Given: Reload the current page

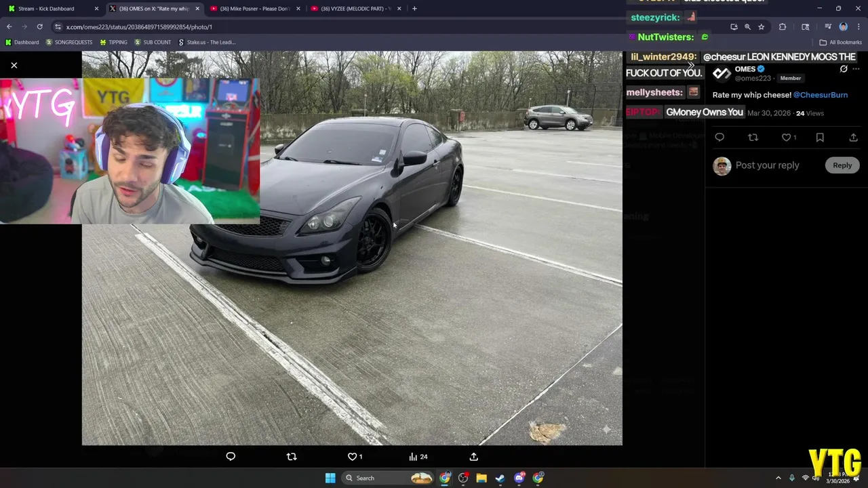Looking at the screenshot, I should tap(39, 26).
